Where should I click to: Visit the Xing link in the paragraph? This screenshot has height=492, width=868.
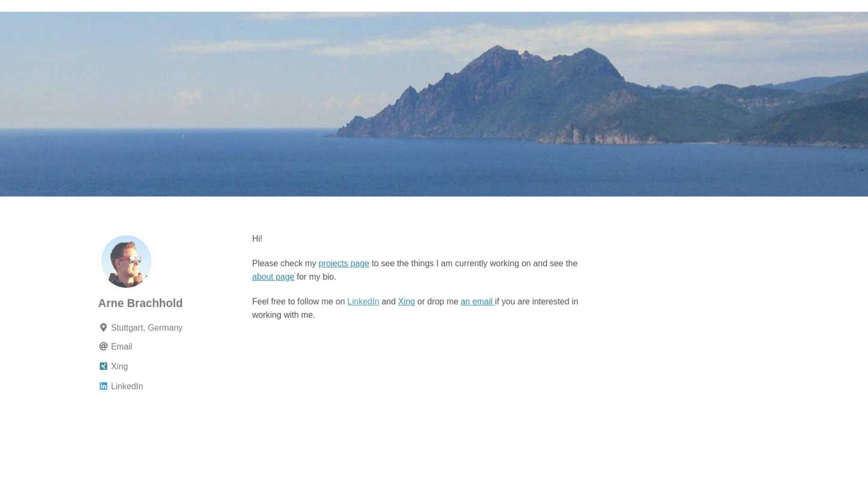click(x=406, y=302)
